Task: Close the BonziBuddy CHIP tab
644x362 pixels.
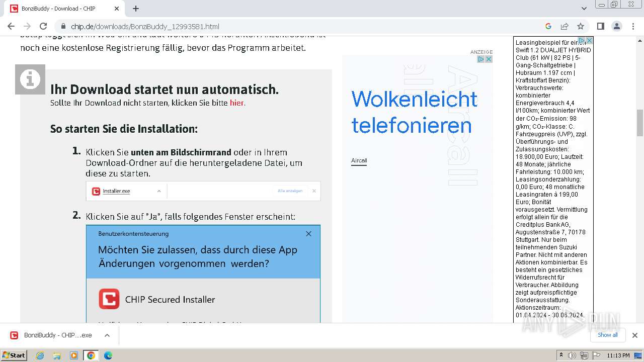Action: pyautogui.click(x=117, y=9)
